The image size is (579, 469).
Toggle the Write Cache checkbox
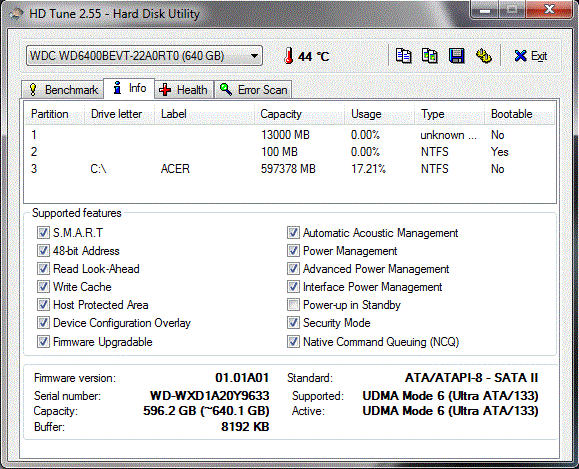(43, 287)
